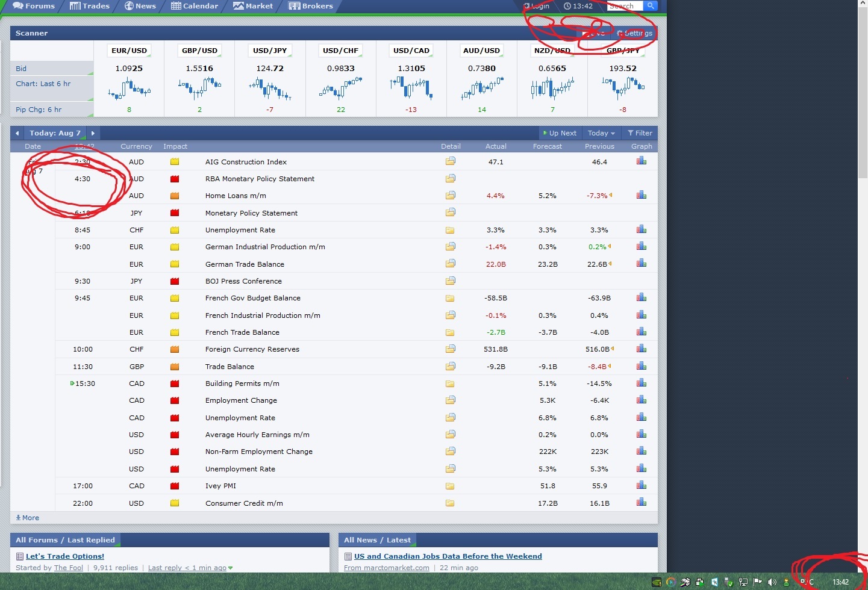The height and width of the screenshot is (590, 868).
Task: Open detail folder for BOJ Press Conference
Action: pyautogui.click(x=450, y=281)
